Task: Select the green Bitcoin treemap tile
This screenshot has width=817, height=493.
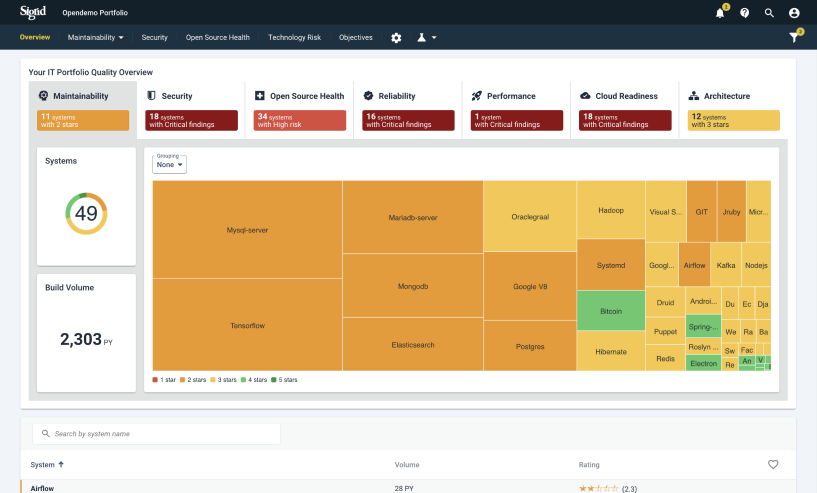Action: (611, 311)
